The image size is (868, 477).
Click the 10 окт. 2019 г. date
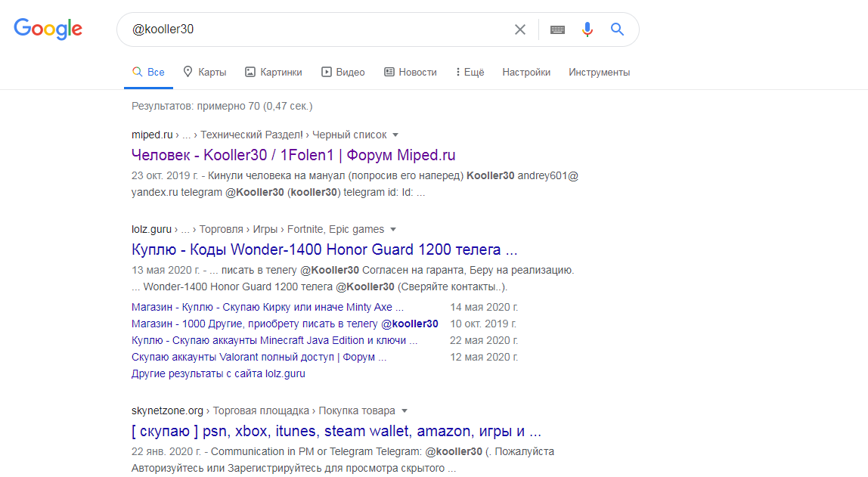pyautogui.click(x=482, y=324)
